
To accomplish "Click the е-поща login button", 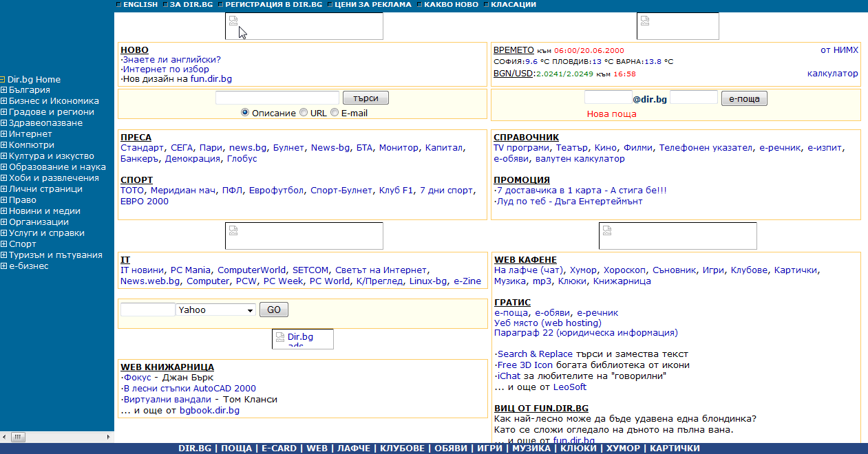I will tap(744, 98).
